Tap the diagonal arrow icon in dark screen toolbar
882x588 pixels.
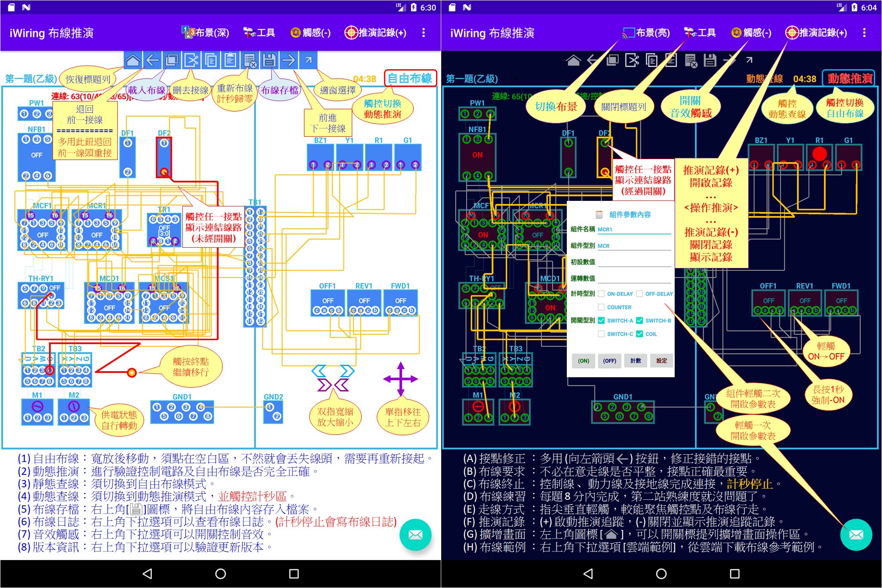click(749, 60)
